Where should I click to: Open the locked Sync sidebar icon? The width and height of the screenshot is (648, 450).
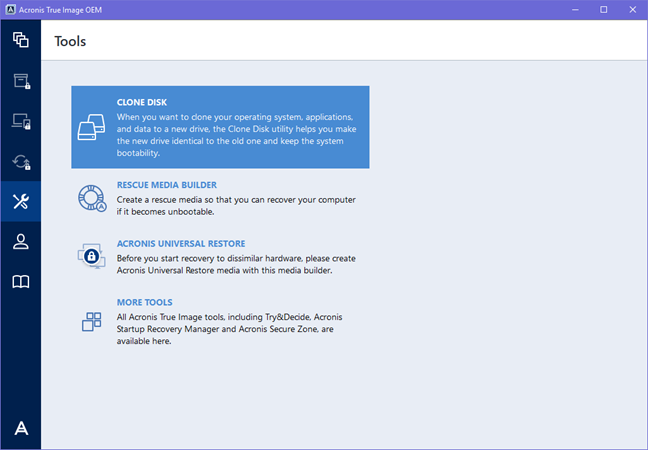click(x=21, y=162)
